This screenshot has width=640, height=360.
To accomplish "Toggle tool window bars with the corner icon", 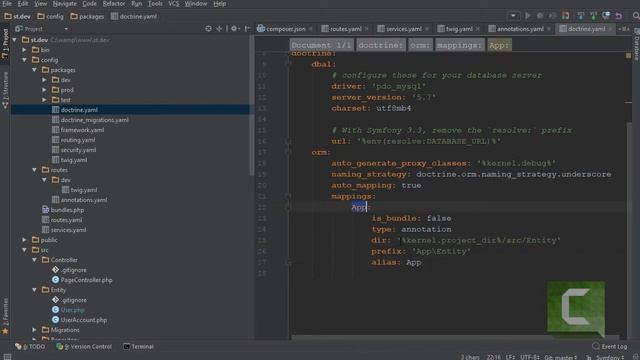I will (7, 356).
